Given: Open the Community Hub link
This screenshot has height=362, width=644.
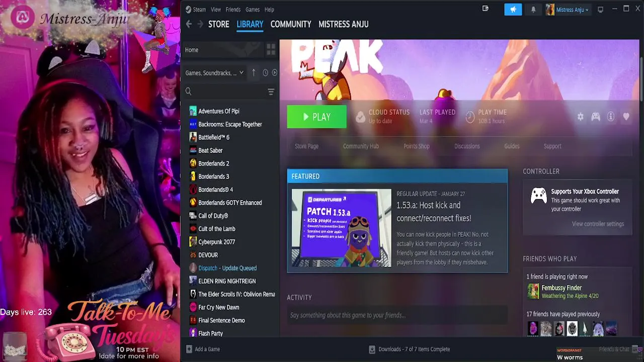Looking at the screenshot, I should 361,146.
